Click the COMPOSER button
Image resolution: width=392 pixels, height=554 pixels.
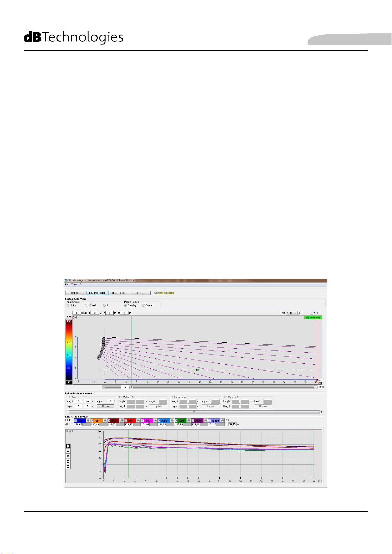click(76, 293)
